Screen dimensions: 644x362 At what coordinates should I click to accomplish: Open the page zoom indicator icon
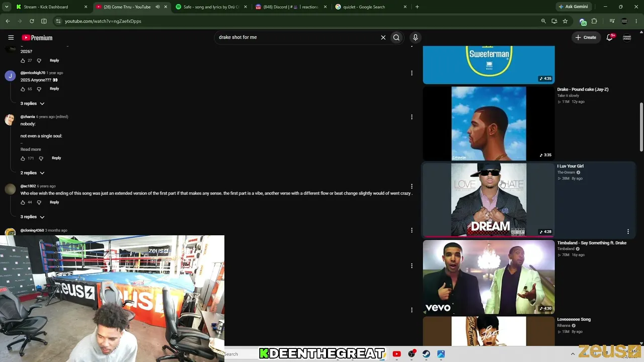tap(543, 21)
